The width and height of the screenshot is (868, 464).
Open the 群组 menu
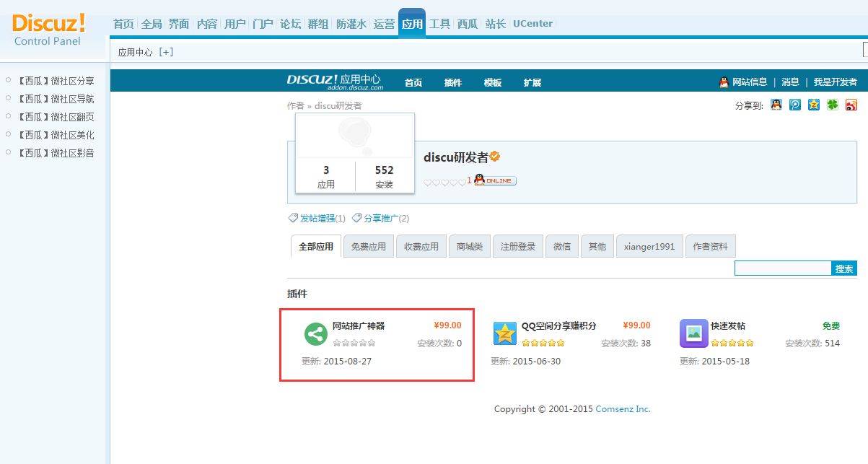pos(318,24)
